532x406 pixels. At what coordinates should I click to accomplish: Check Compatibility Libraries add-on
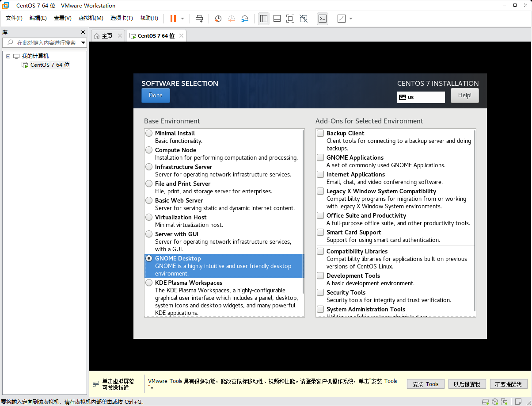(320, 251)
